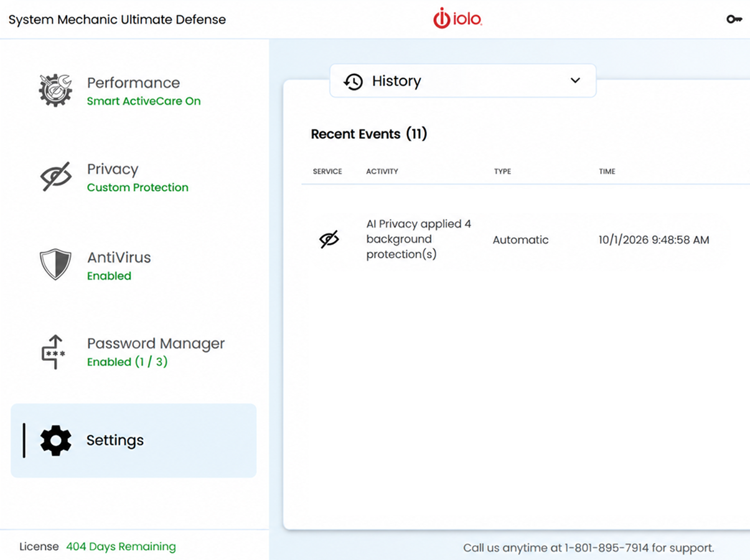The height and width of the screenshot is (560, 750).
Task: Click the Password Manager icon
Action: tap(54, 352)
